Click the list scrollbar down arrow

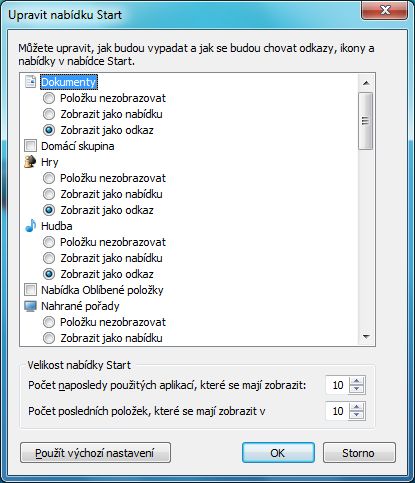point(366,337)
